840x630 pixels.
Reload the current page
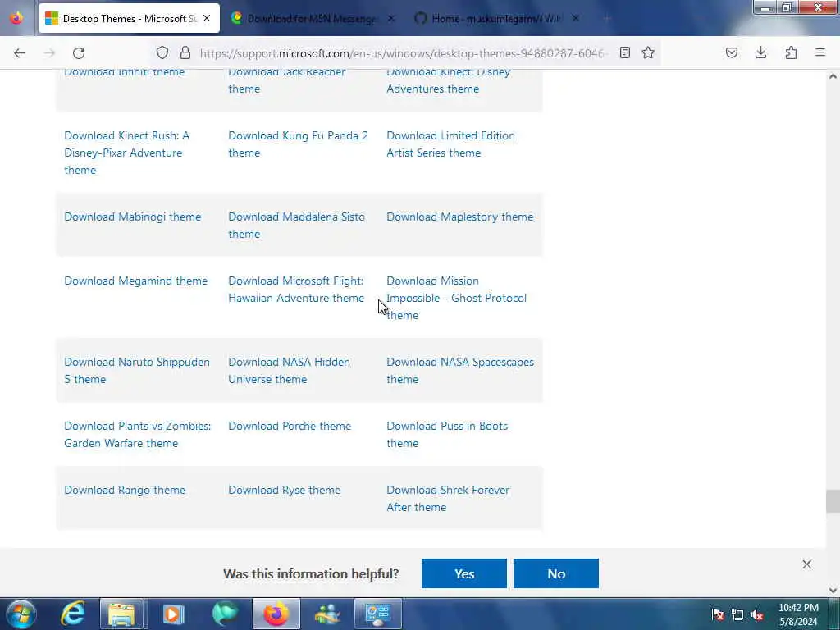(x=79, y=52)
